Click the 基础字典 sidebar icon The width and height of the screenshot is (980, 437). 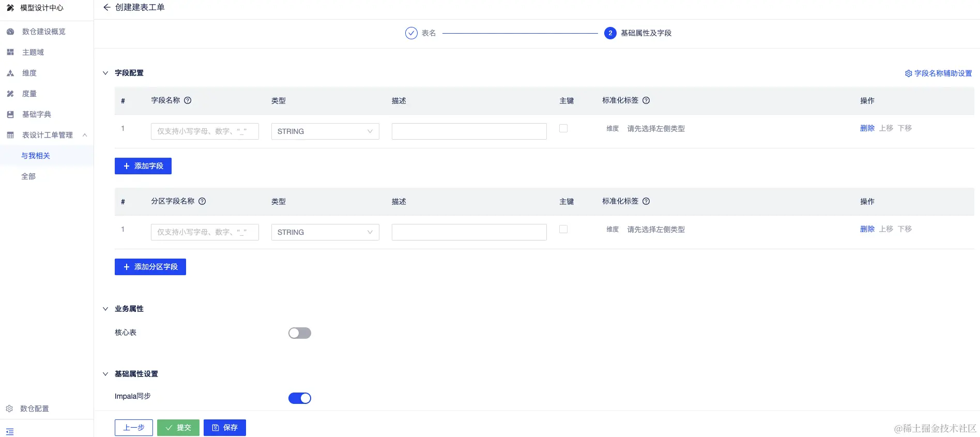click(x=10, y=114)
